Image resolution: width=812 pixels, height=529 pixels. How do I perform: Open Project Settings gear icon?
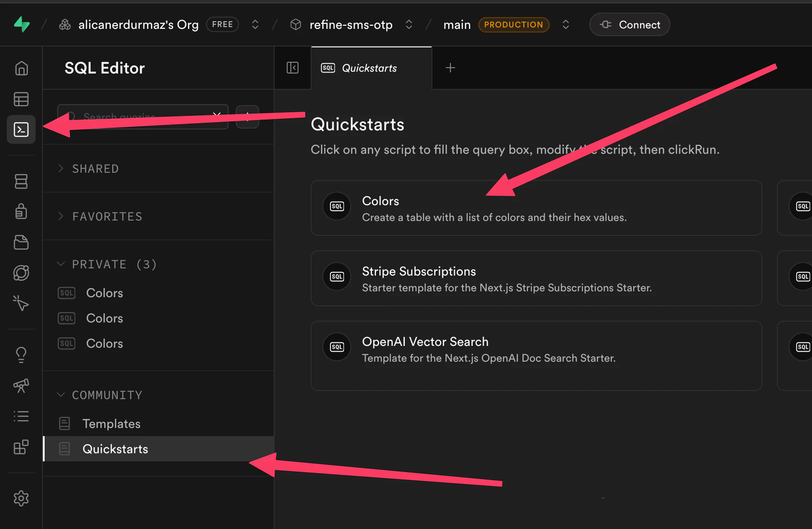pyautogui.click(x=21, y=498)
